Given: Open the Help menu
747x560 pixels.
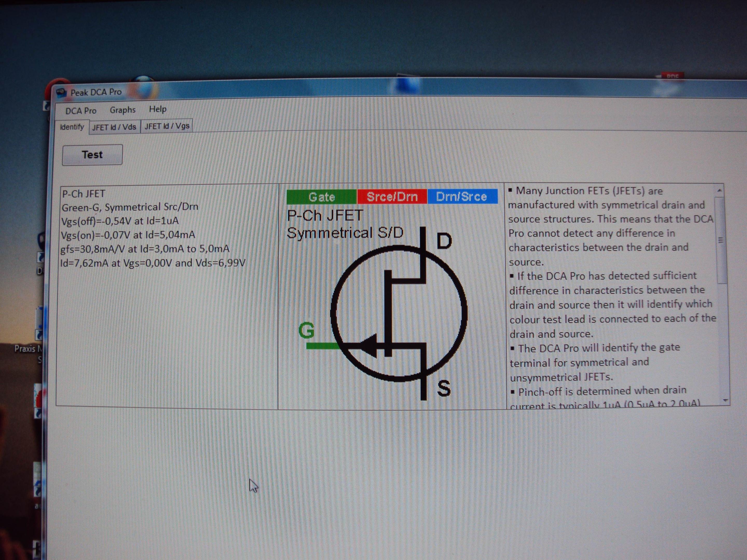Looking at the screenshot, I should (158, 109).
